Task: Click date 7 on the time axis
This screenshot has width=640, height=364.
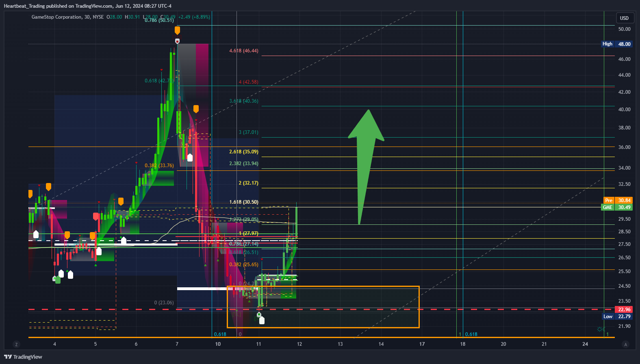Action: click(x=177, y=344)
